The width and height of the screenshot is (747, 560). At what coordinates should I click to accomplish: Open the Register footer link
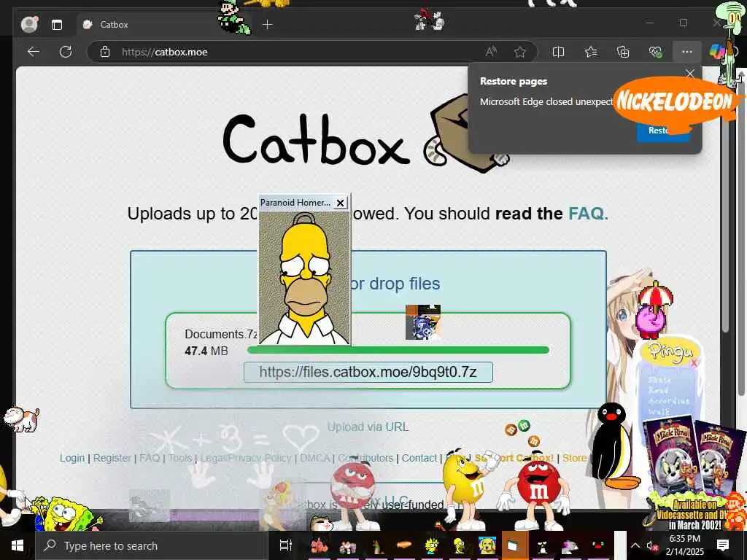click(112, 458)
